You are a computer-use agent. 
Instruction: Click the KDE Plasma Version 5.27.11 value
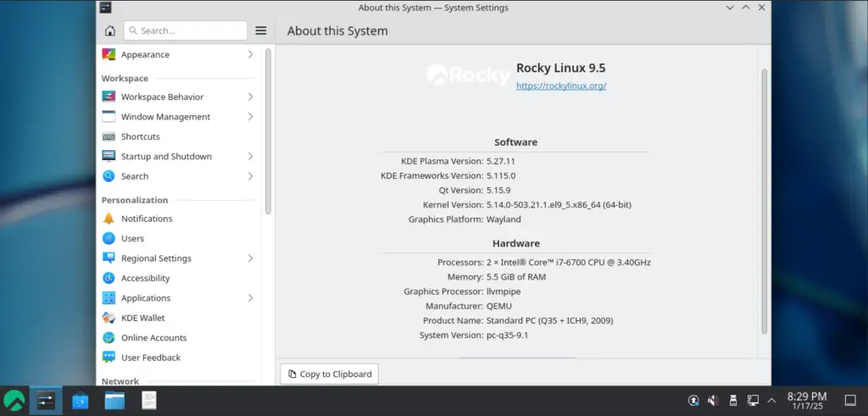(501, 161)
